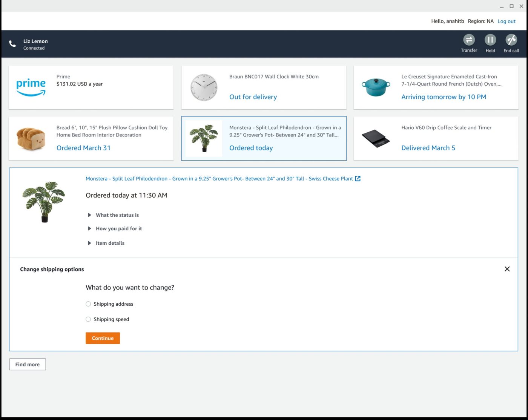
Task: Click the Log out link
Action: point(506,21)
